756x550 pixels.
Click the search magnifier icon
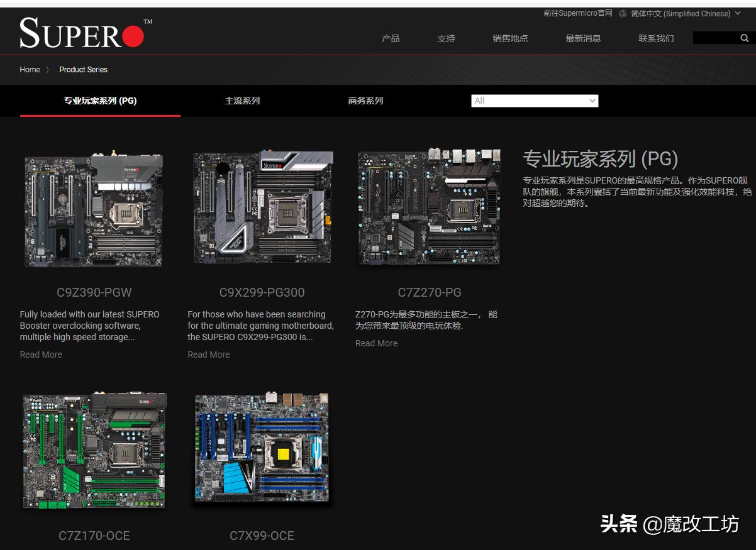click(745, 38)
